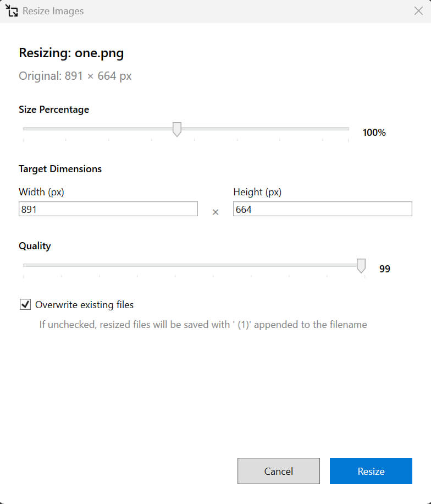Click the 'If unchecked' hint text below checkbox

pos(203,324)
